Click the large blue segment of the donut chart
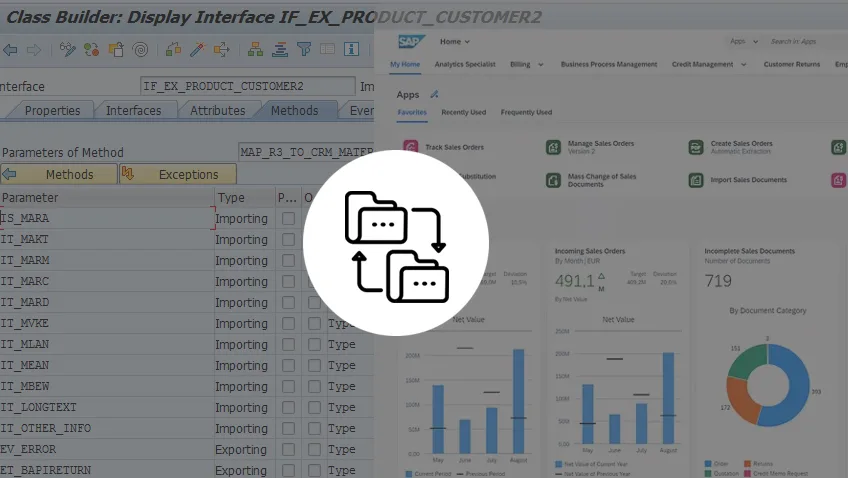The width and height of the screenshot is (848, 478). 792,389
